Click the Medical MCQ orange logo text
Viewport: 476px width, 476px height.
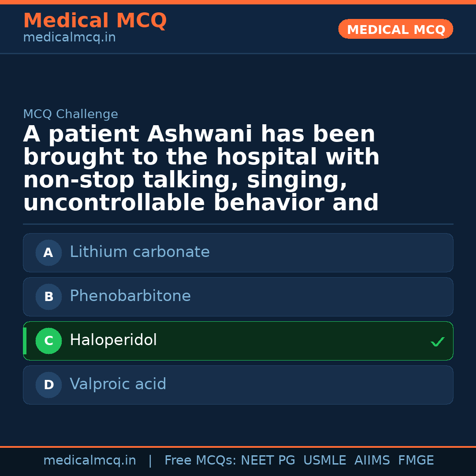coord(95,21)
